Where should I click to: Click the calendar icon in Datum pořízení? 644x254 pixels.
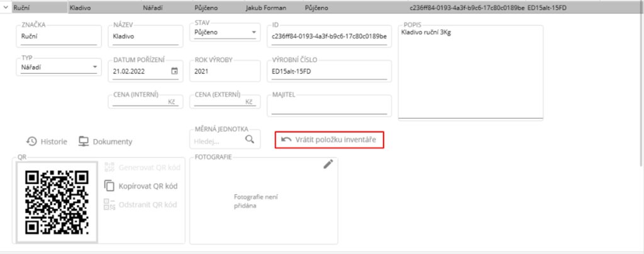click(174, 71)
